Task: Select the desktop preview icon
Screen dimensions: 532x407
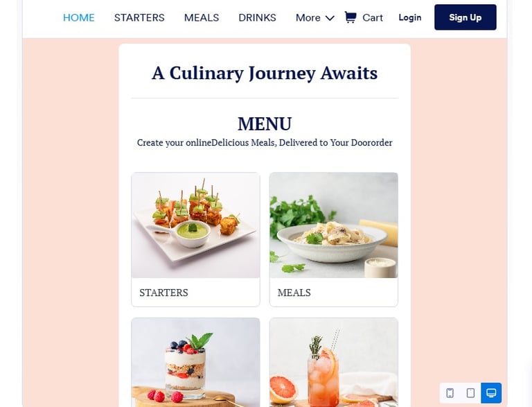Action: (491, 392)
